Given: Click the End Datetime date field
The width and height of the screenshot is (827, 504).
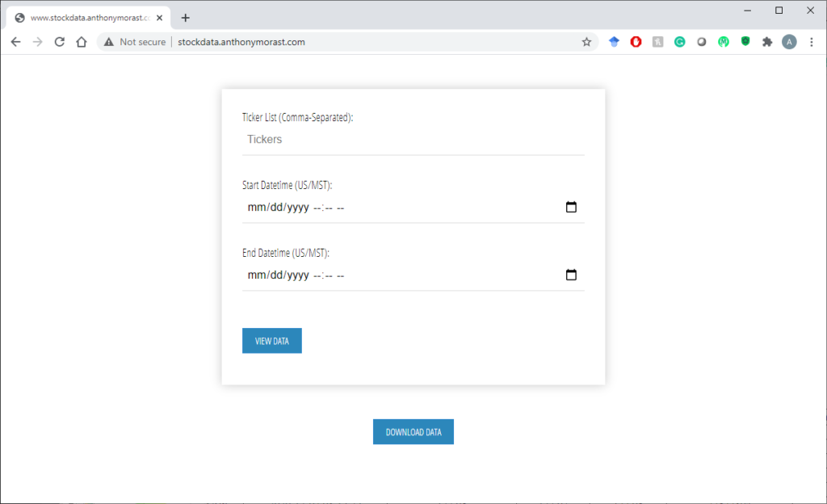Looking at the screenshot, I should tap(413, 275).
